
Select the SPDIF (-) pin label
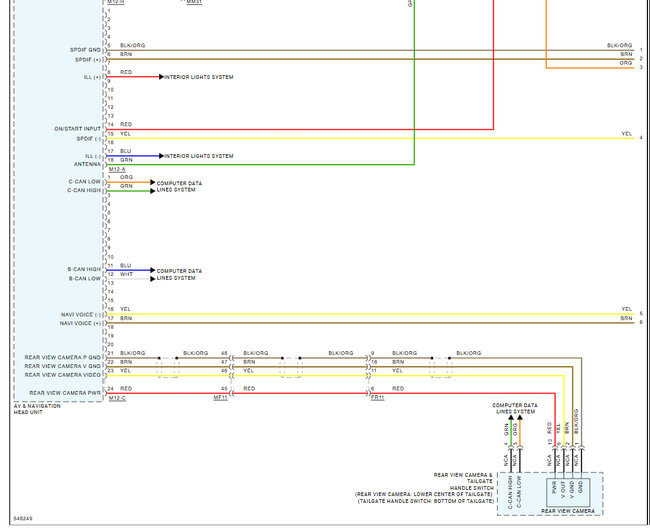89,138
